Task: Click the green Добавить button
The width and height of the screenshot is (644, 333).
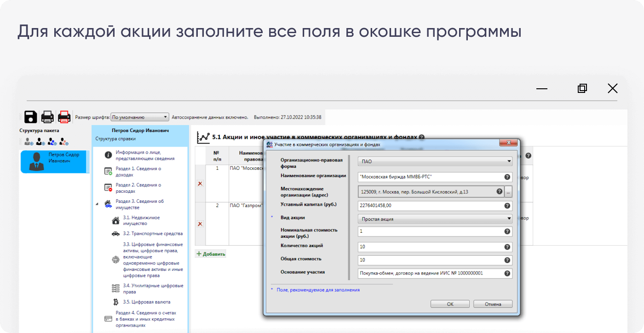Action: tap(211, 254)
